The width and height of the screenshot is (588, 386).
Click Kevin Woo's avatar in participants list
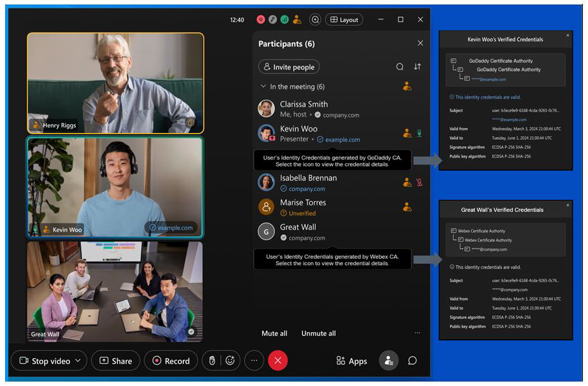[266, 133]
